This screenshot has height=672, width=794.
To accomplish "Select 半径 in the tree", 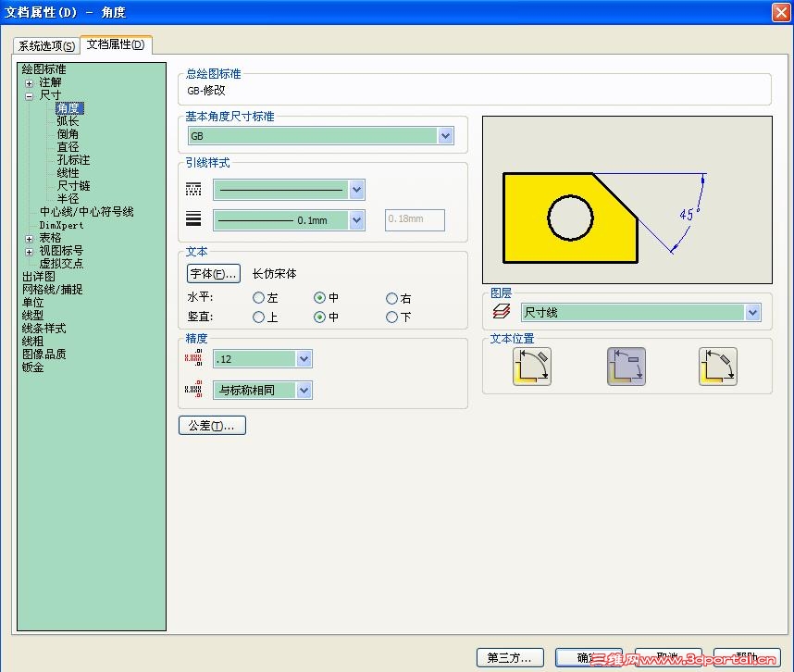I will tap(68, 199).
